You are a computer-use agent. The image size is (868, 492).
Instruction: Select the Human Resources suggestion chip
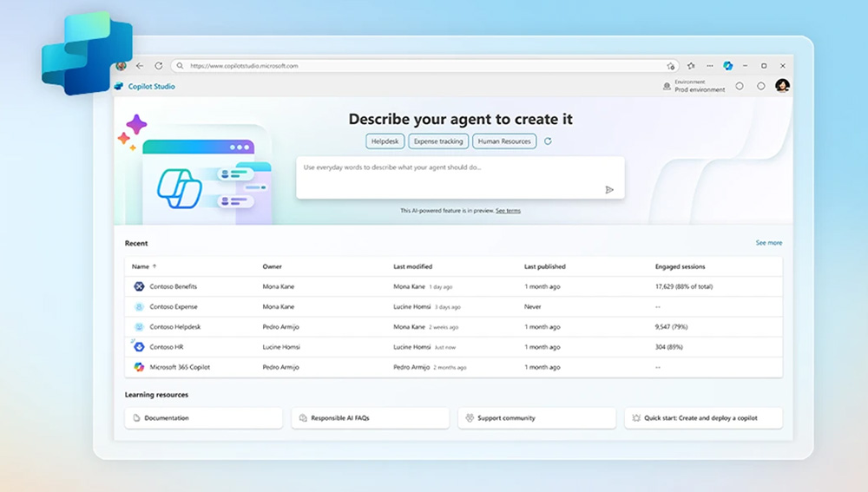pyautogui.click(x=503, y=141)
